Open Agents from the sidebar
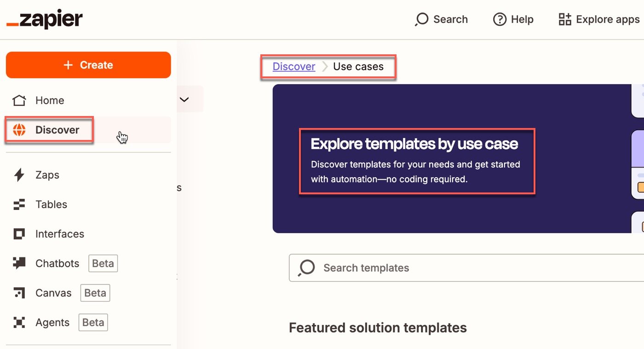Viewport: 644px width, 349px height. (88, 322)
